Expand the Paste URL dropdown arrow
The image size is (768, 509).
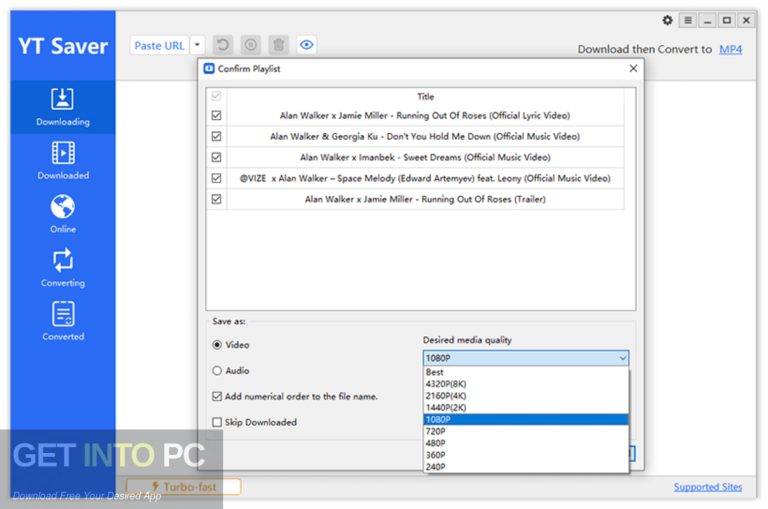coord(197,46)
